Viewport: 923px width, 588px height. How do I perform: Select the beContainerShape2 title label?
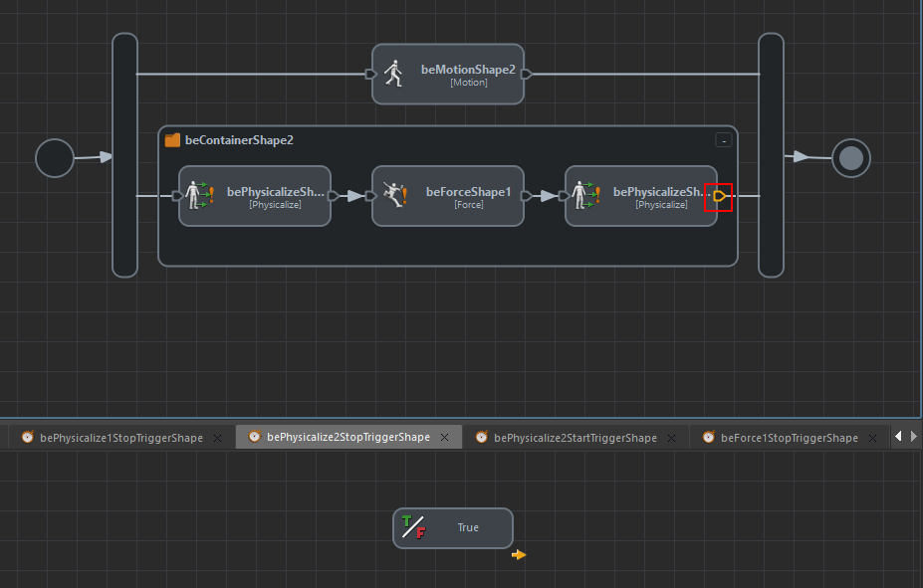[x=239, y=140]
